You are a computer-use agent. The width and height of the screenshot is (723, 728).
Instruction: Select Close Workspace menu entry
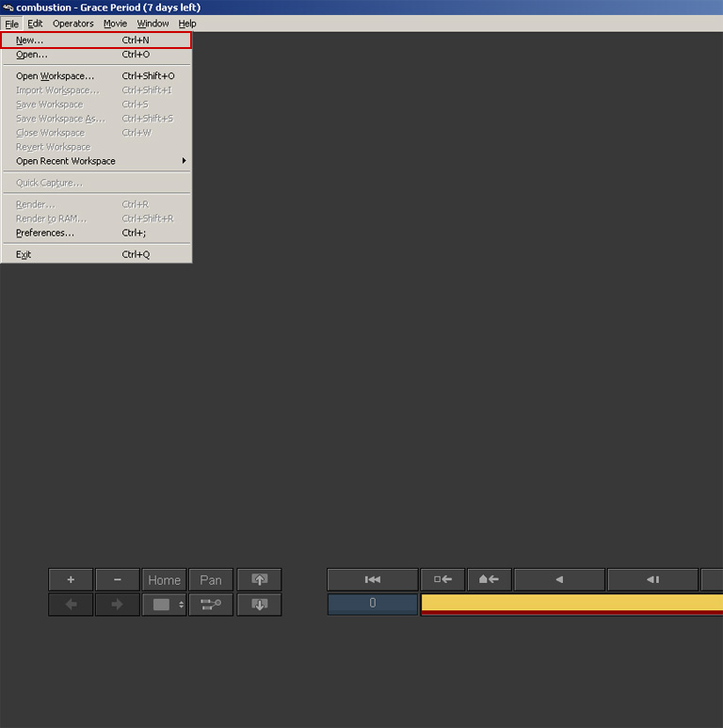click(x=97, y=133)
